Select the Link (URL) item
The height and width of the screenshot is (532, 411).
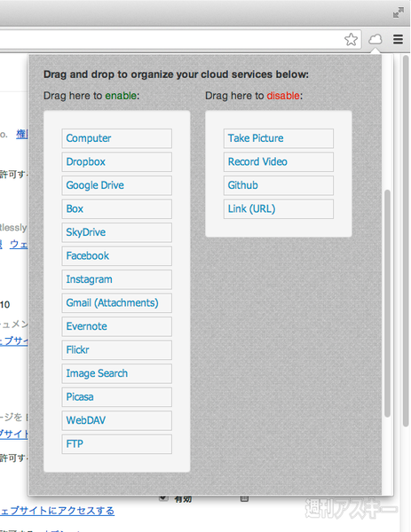pyautogui.click(x=279, y=209)
